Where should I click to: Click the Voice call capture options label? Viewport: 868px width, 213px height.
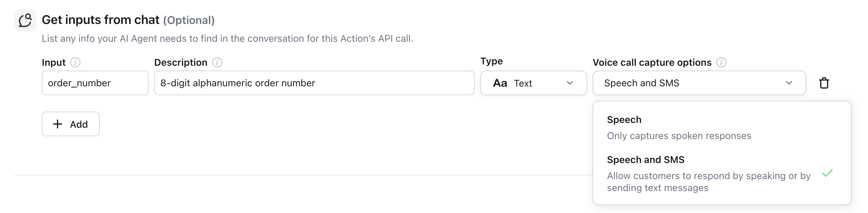click(x=652, y=63)
